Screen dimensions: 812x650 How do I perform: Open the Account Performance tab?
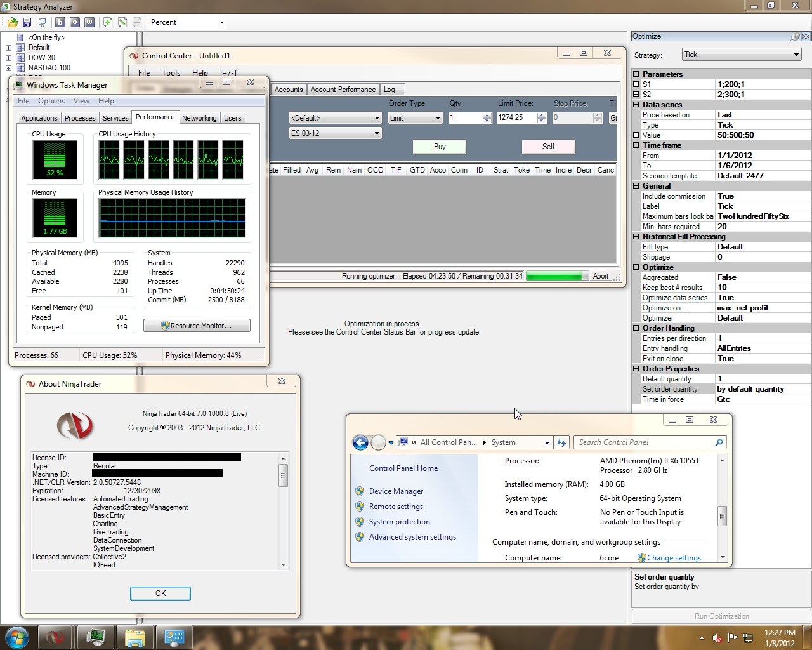343,90
